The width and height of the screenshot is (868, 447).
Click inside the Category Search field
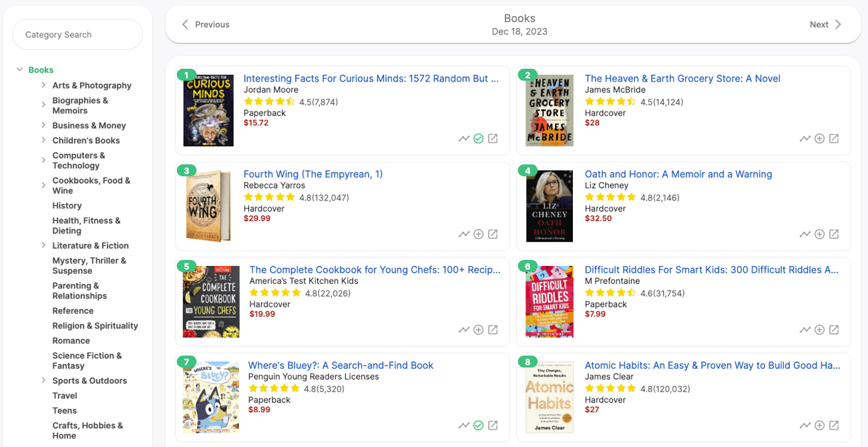[x=77, y=34]
